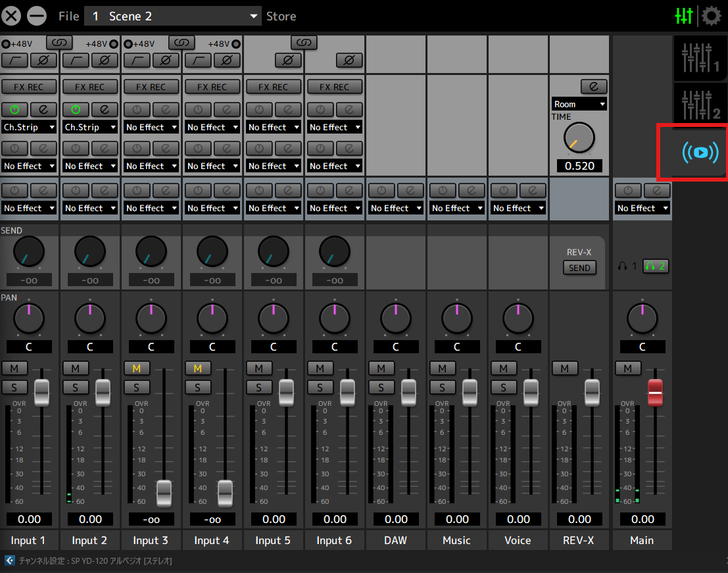The width and height of the screenshot is (728, 573).
Task: Click the Input 3 volume fader
Action: 164,493
